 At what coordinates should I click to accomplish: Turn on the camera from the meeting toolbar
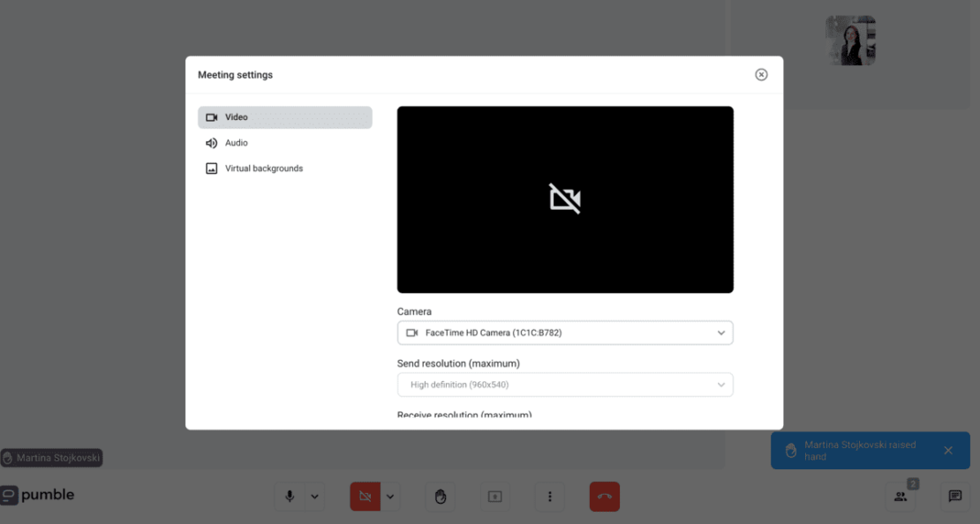point(365,496)
